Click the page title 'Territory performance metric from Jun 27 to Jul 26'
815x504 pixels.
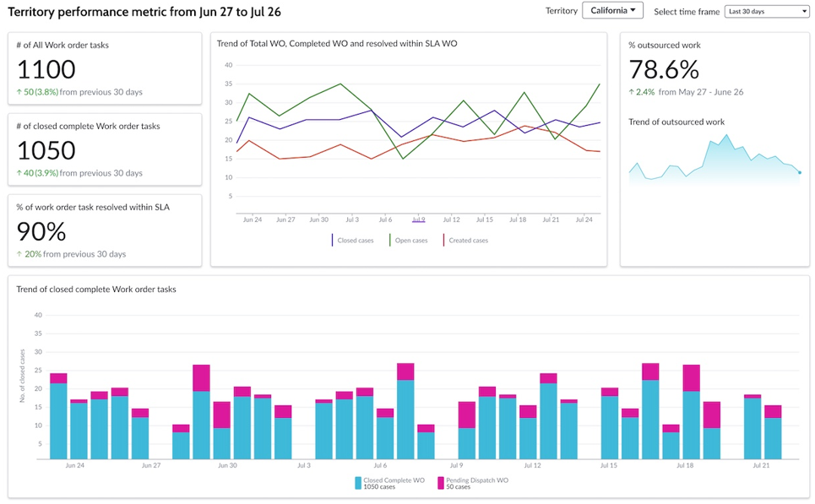coord(144,12)
